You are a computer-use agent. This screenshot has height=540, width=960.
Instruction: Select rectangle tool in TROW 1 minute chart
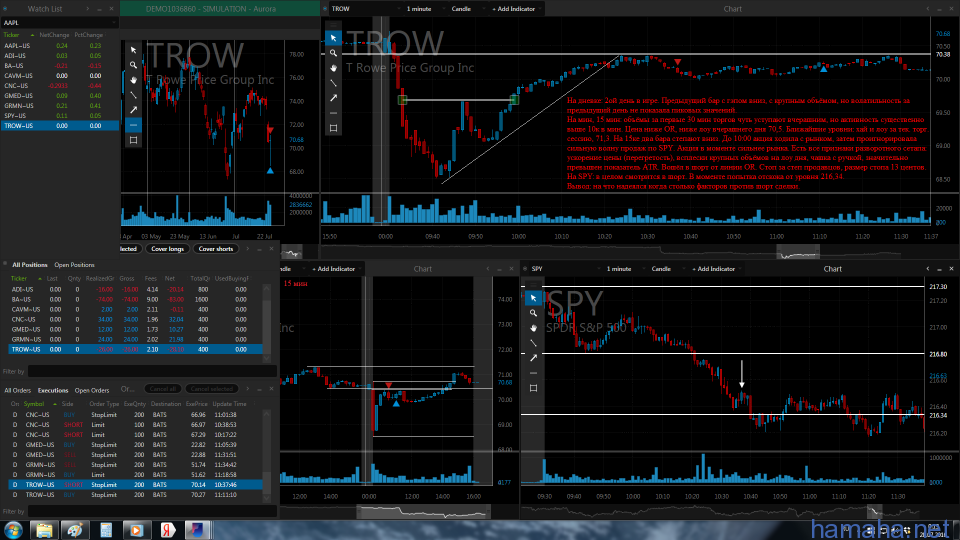click(x=333, y=128)
